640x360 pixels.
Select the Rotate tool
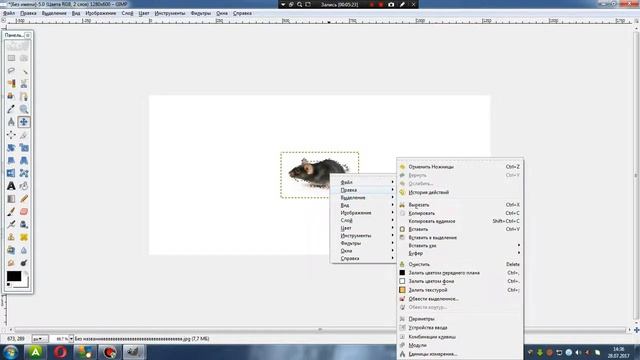click(x=11, y=147)
